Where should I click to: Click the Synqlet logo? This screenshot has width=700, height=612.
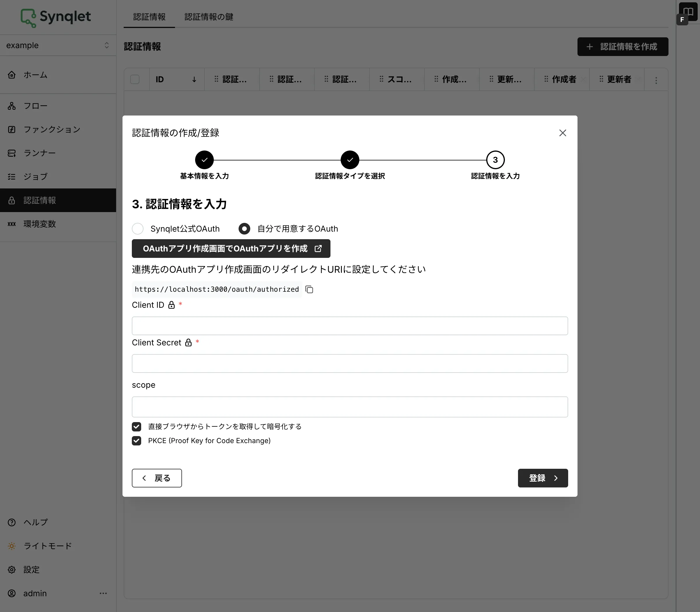56,17
